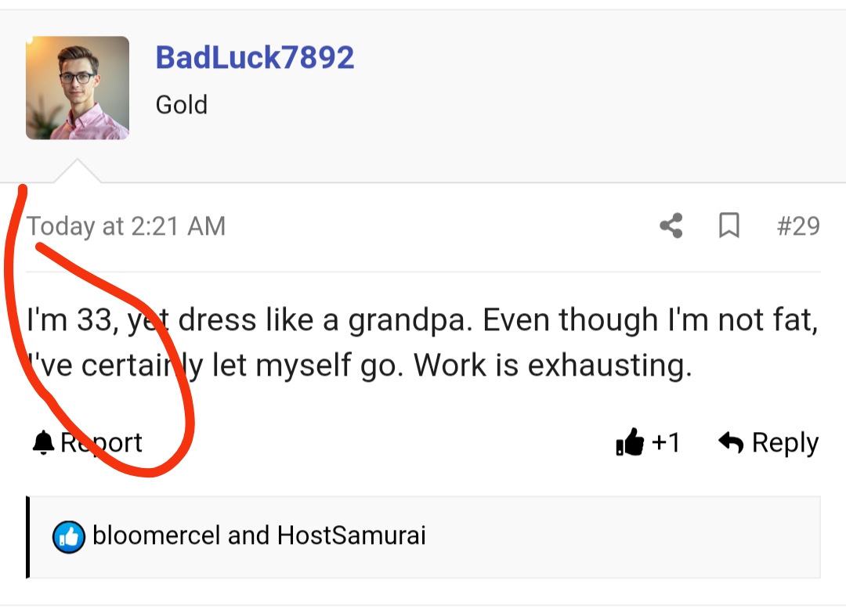The image size is (846, 616).
Task: Click the word 'and' in reactions bar
Action: (249, 536)
